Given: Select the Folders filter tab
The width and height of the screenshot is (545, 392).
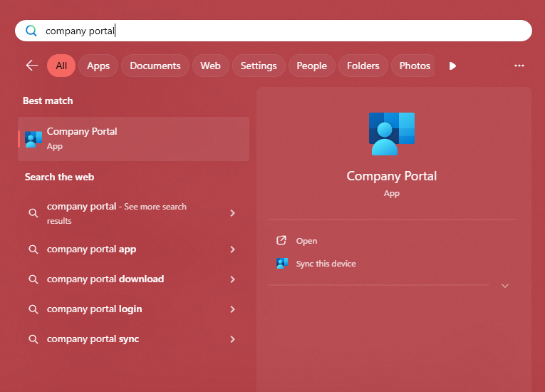Looking at the screenshot, I should coord(363,66).
